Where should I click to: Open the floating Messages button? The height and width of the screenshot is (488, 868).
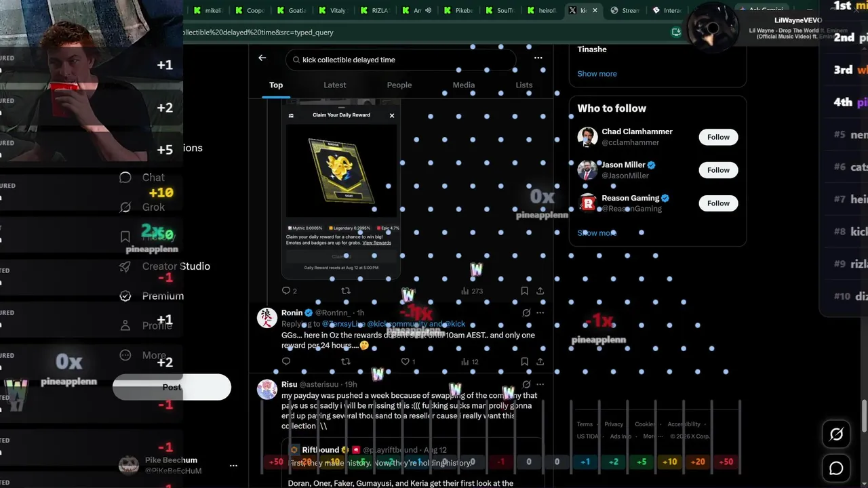836,468
